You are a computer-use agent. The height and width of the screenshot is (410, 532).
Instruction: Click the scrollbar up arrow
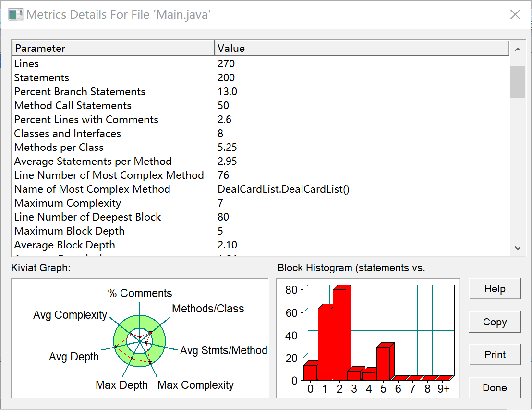tap(518, 49)
